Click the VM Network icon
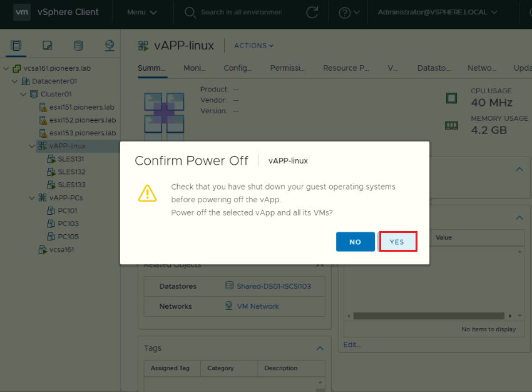The width and height of the screenshot is (532, 392). click(x=229, y=306)
